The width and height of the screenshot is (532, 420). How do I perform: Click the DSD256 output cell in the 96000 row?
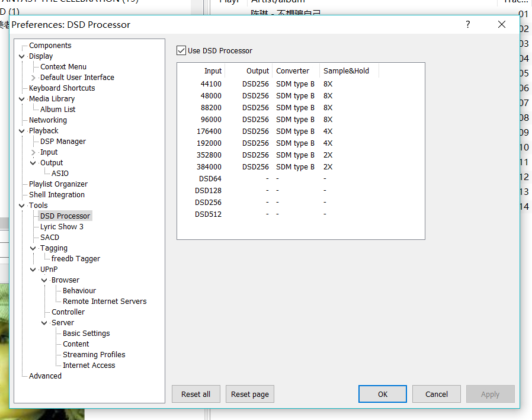[x=255, y=120]
